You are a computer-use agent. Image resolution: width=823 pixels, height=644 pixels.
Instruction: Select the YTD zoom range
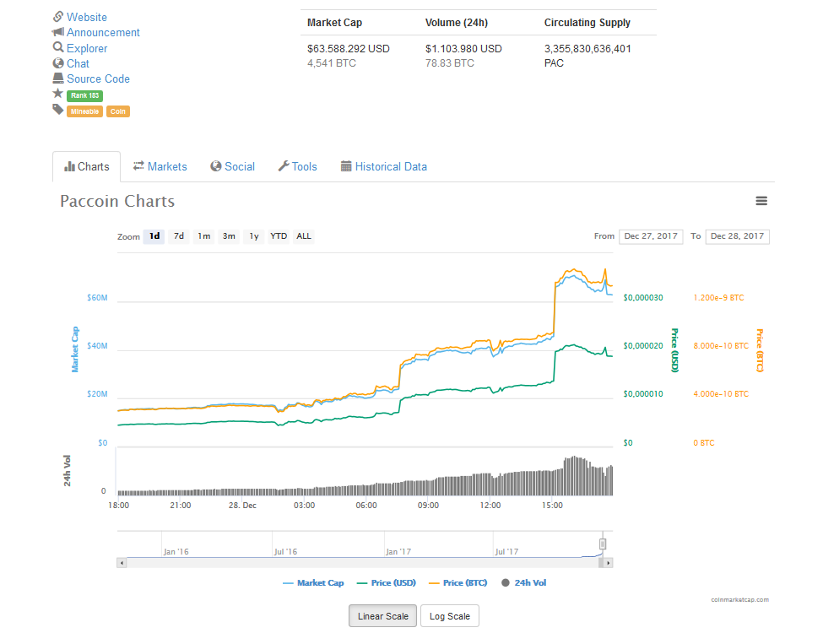pyautogui.click(x=279, y=236)
